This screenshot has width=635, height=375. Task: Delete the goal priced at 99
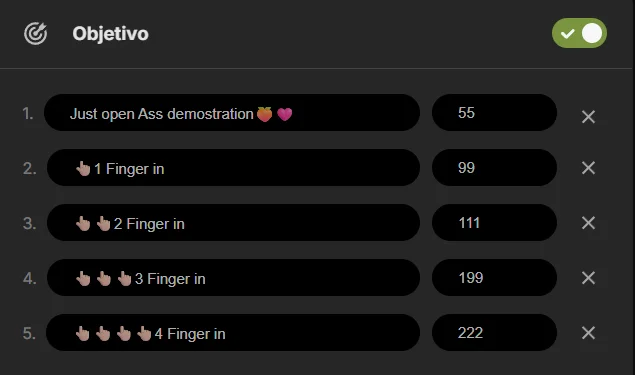click(x=588, y=168)
